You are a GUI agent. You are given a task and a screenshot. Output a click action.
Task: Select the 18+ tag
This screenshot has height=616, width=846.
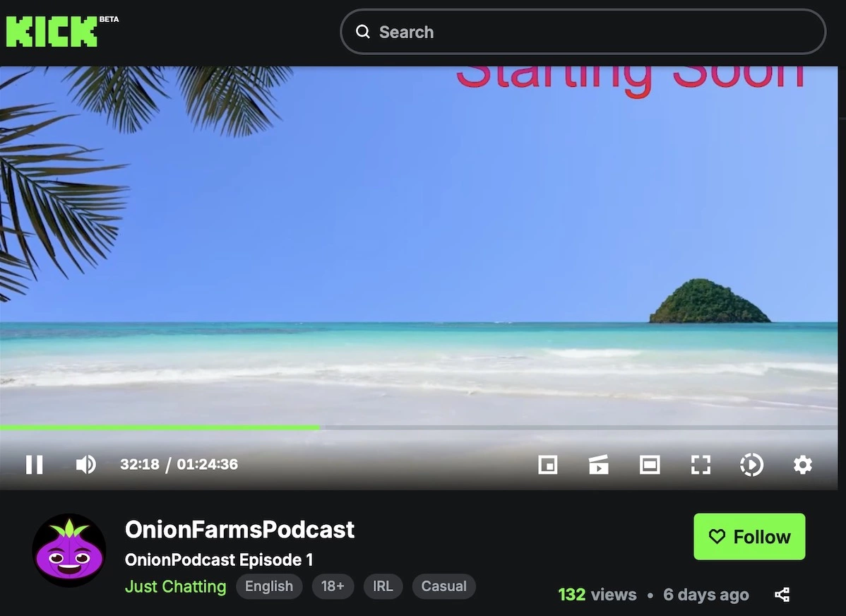[x=333, y=586]
